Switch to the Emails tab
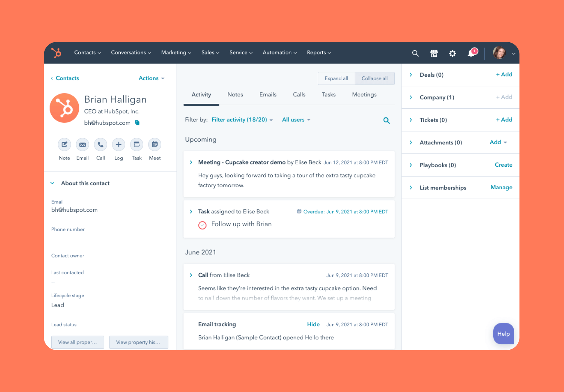Screen dimensions: 564x392 tap(268, 94)
